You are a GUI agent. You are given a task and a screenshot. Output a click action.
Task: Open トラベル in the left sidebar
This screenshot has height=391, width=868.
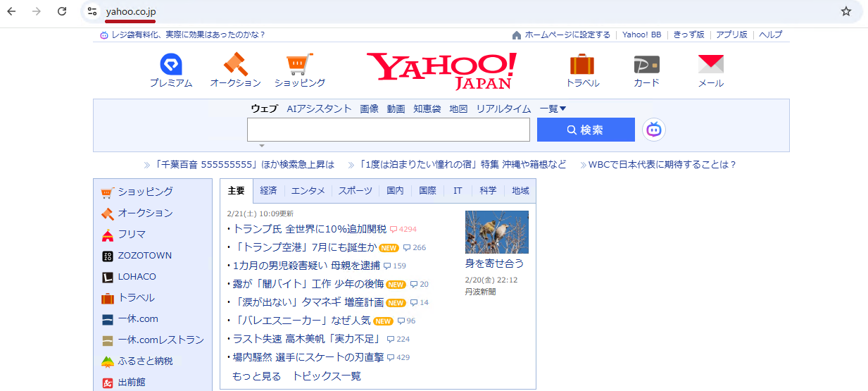tap(136, 297)
